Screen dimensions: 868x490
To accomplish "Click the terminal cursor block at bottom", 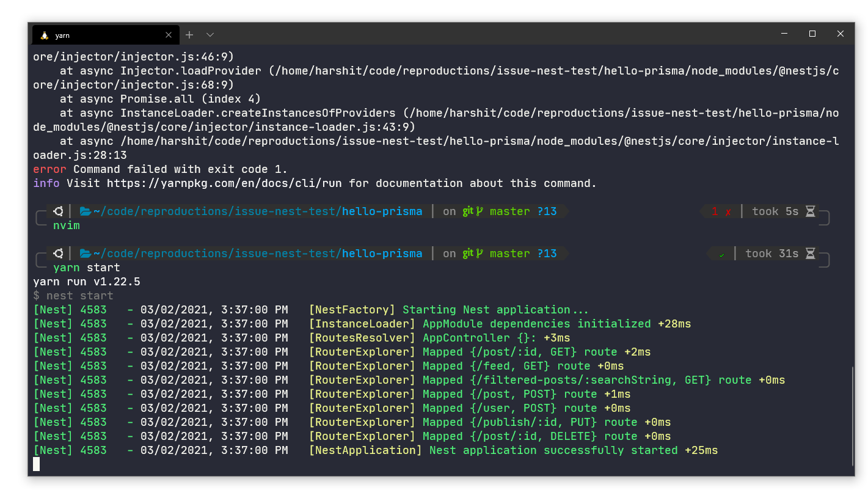I will [36, 464].
